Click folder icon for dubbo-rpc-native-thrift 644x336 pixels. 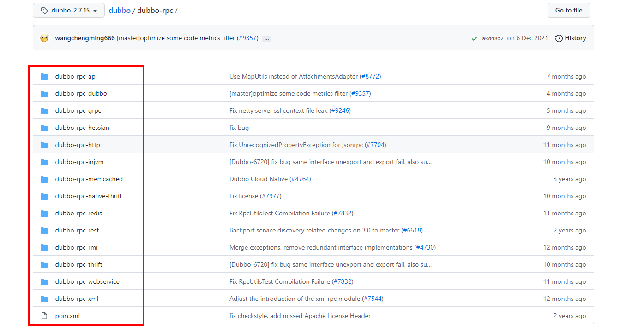(x=44, y=196)
